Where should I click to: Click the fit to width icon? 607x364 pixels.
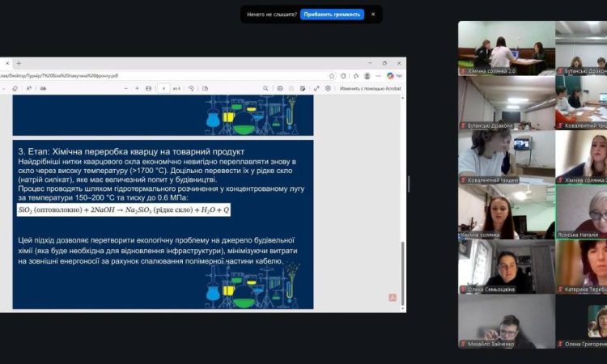tap(148, 89)
